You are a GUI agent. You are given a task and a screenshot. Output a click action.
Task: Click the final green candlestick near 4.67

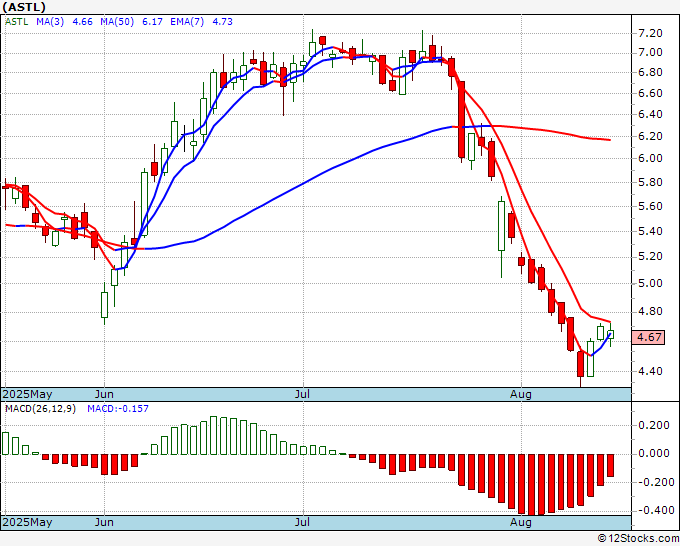pyautogui.click(x=610, y=334)
